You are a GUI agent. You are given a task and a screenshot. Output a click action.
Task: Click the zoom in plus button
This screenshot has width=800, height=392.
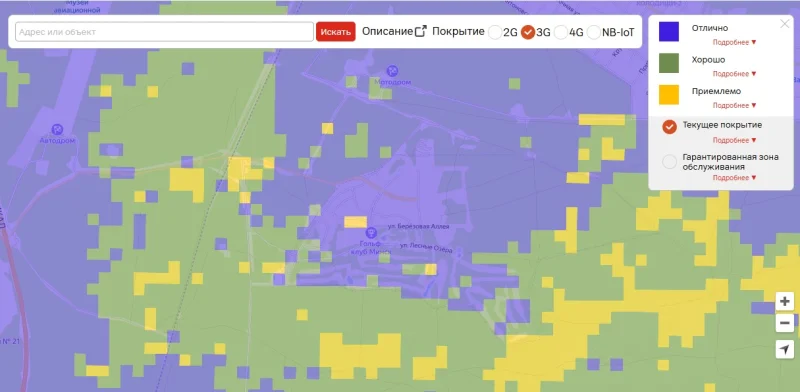(x=785, y=301)
